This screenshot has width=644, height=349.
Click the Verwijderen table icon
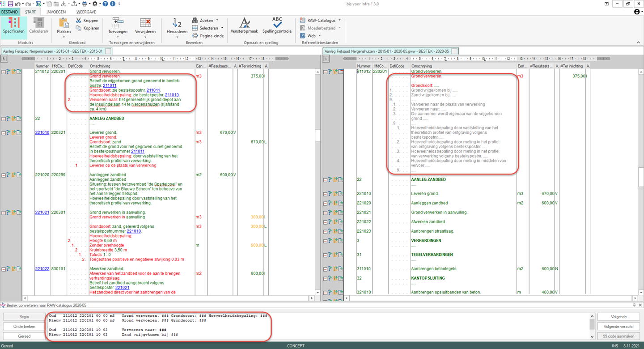pos(145,22)
